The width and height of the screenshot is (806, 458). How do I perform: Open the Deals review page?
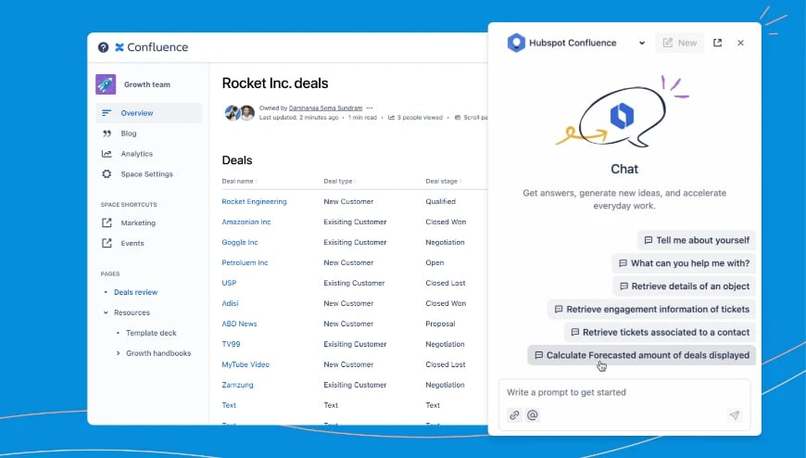tap(136, 292)
